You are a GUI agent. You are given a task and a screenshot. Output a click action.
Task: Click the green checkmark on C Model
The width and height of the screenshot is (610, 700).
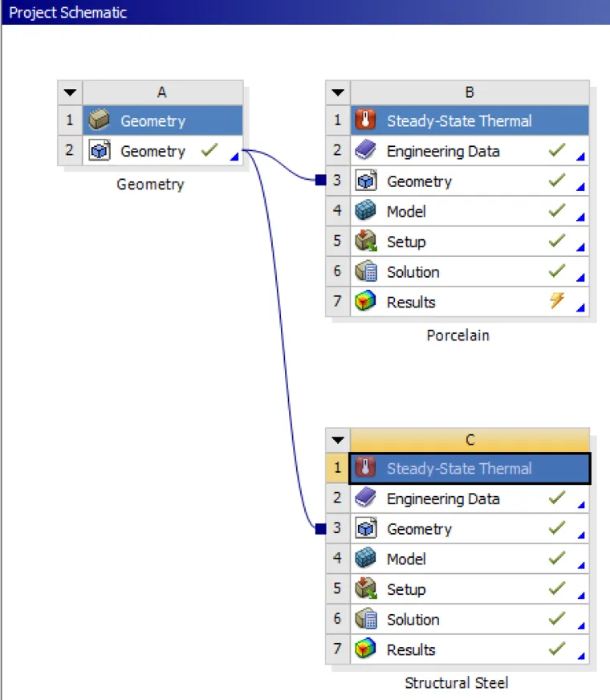557,558
